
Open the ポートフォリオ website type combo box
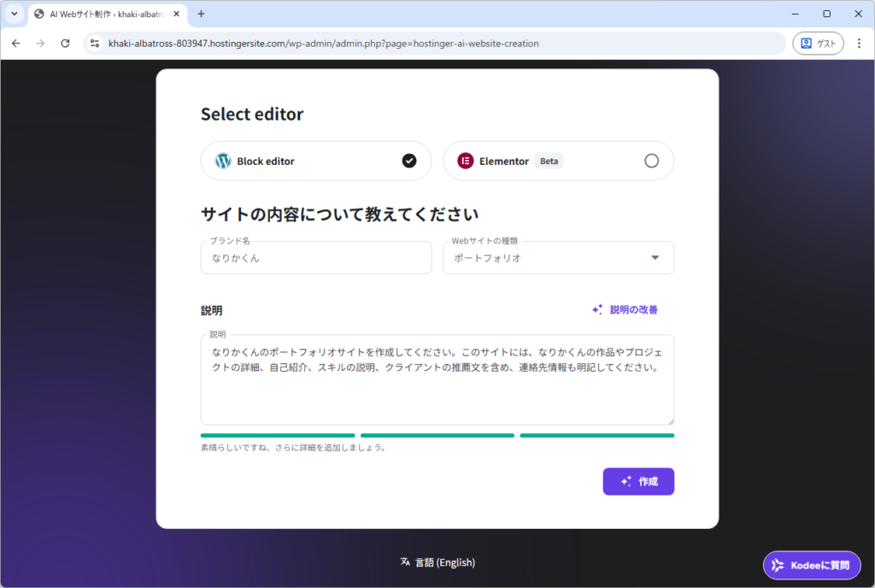click(x=547, y=258)
